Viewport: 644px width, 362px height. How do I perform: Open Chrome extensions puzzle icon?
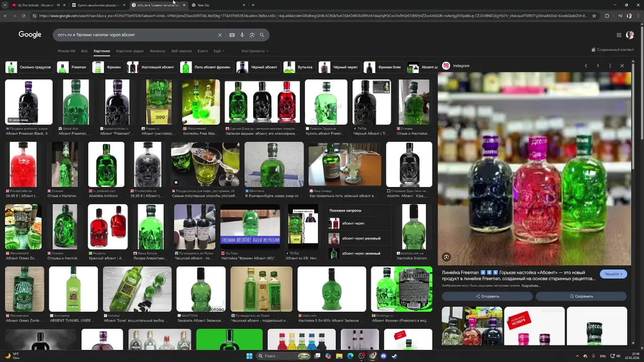(x=607, y=16)
